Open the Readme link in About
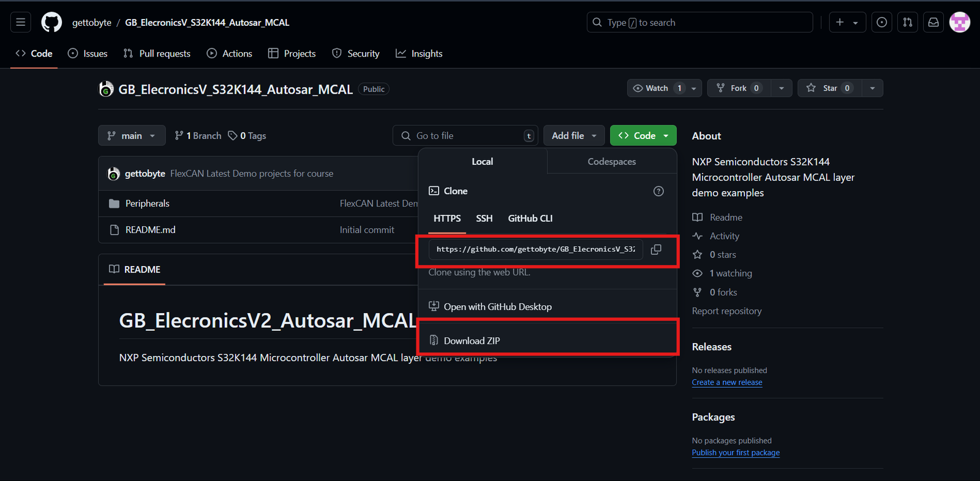The width and height of the screenshot is (980, 481). (717, 218)
